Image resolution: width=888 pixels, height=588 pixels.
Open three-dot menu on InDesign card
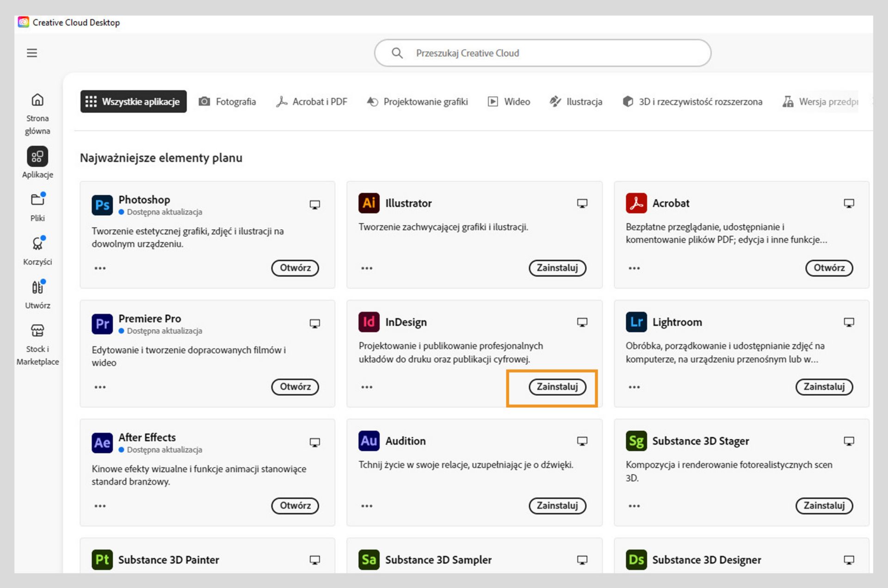(x=367, y=387)
